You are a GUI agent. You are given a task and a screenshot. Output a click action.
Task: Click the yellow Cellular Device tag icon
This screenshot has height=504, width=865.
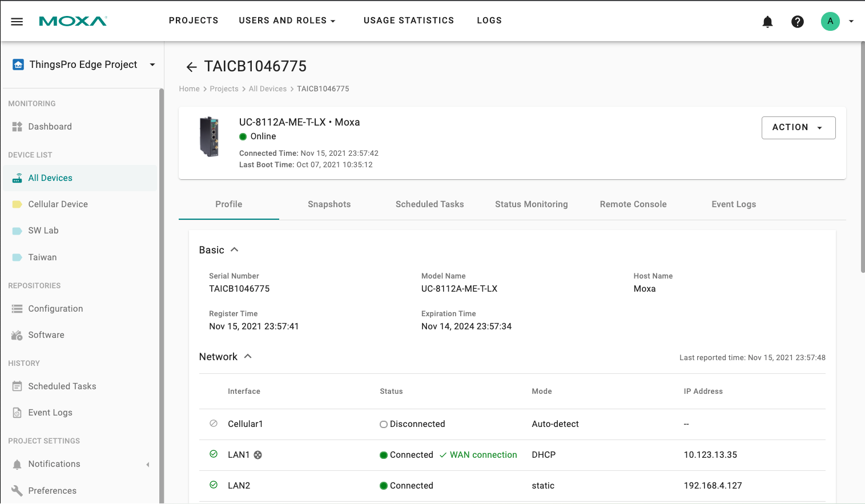(x=17, y=204)
